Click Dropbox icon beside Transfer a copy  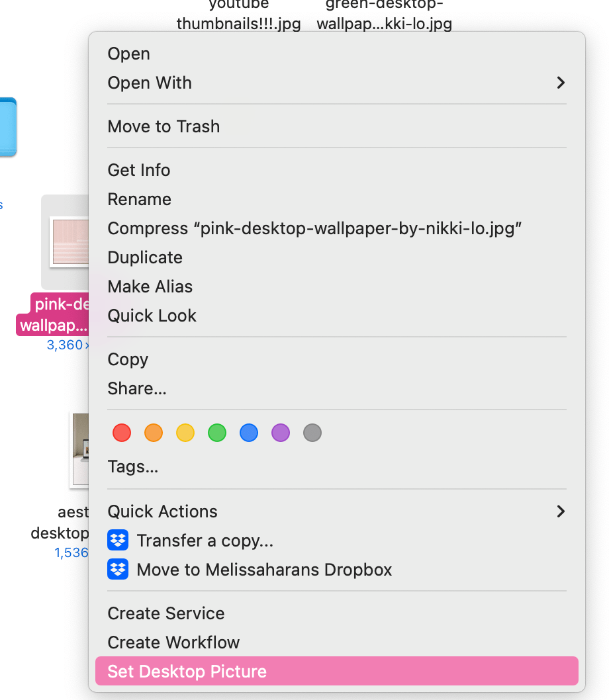(118, 540)
